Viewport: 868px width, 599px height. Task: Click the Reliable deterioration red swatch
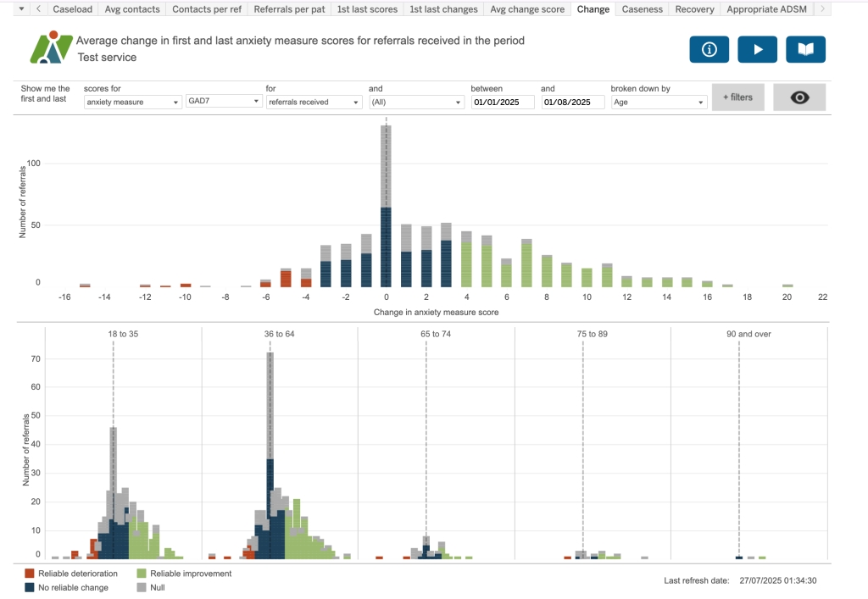tap(30, 574)
